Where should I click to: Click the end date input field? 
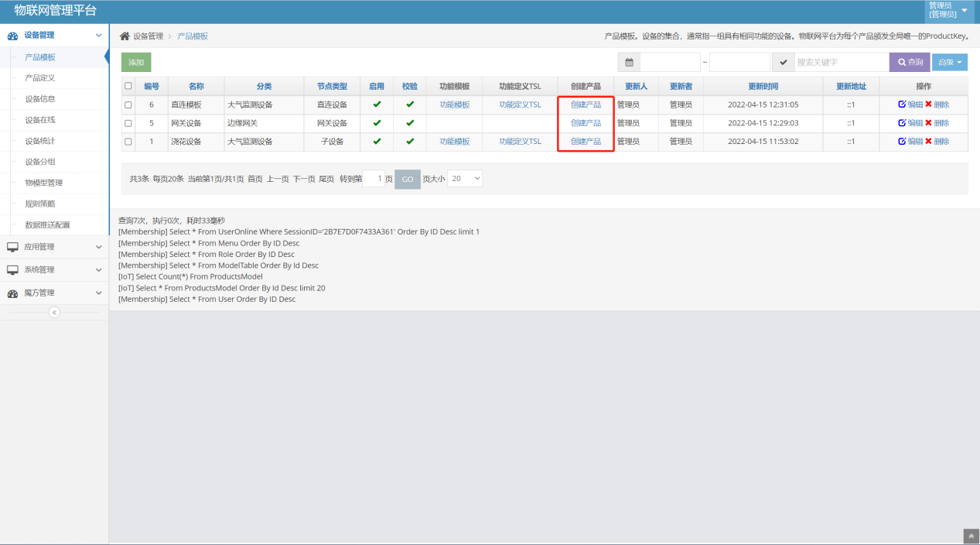pos(739,63)
